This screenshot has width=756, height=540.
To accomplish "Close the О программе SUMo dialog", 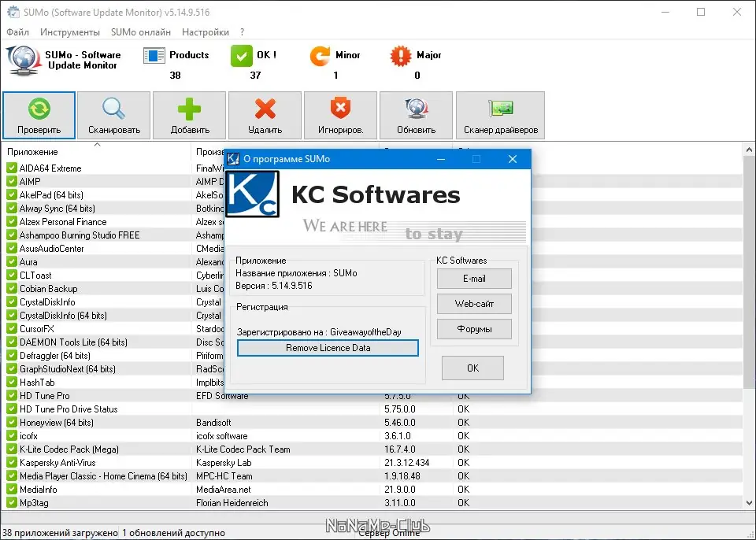I will pos(513,159).
